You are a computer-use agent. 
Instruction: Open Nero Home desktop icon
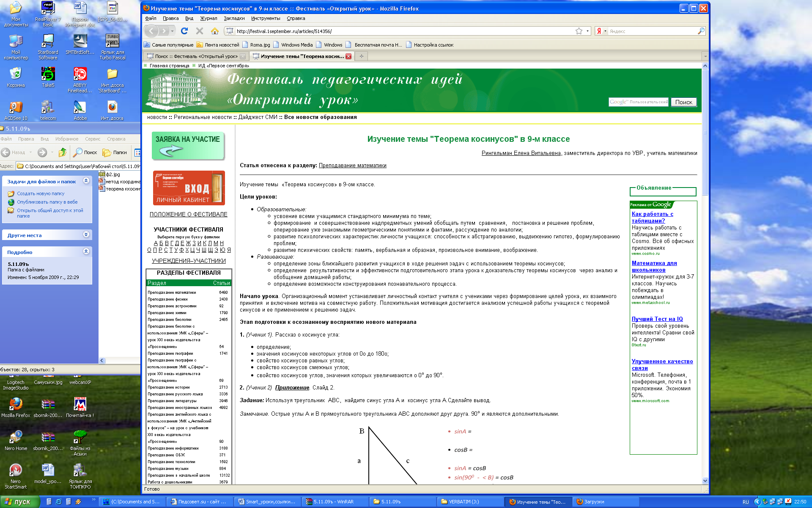[16, 440]
